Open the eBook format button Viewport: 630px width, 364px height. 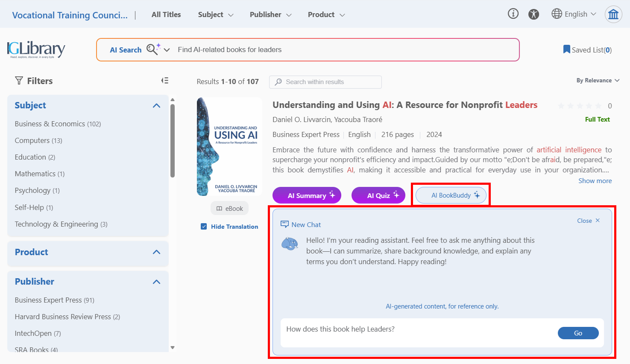point(229,209)
